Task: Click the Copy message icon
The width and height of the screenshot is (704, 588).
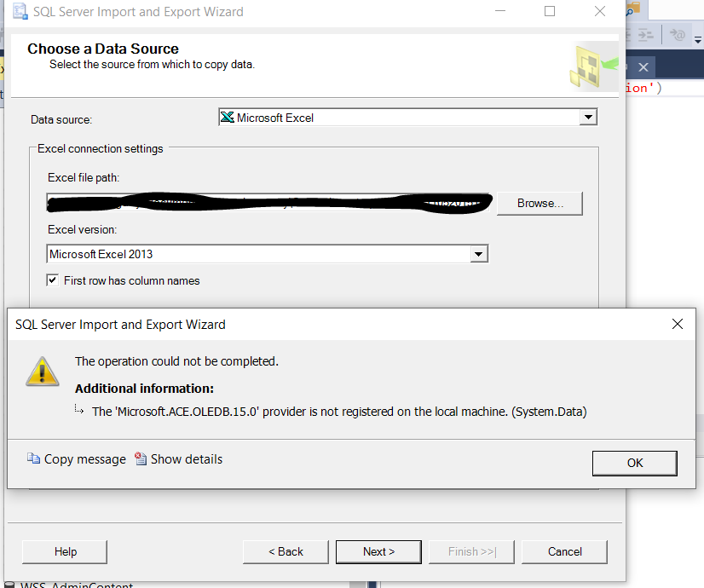Action: coord(34,458)
